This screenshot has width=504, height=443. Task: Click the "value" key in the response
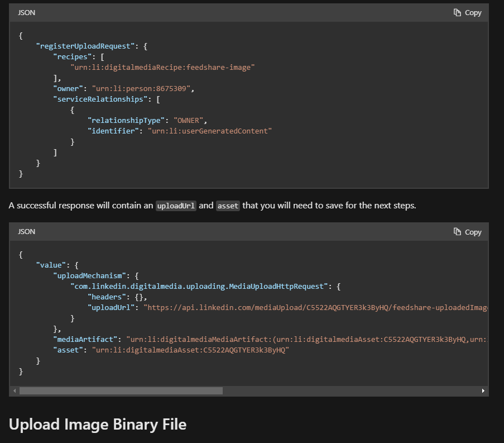(x=51, y=265)
